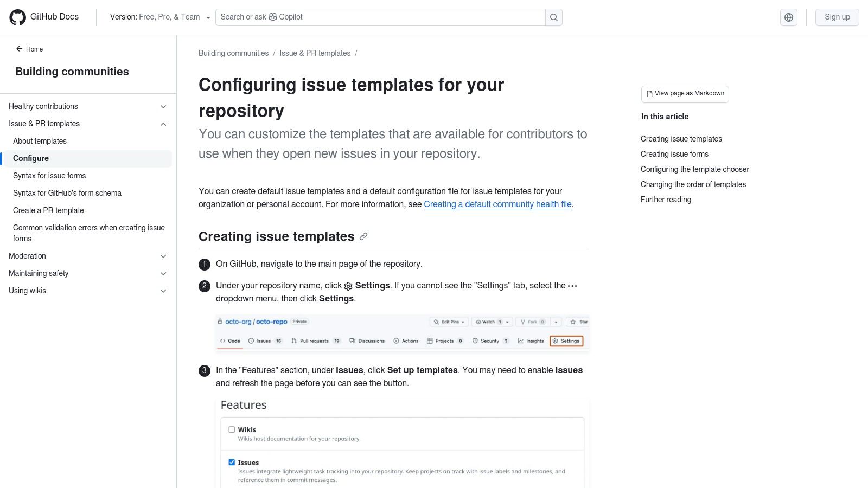
Task: Click inside the Search or ask Copilot field
Action: pyautogui.click(x=380, y=17)
